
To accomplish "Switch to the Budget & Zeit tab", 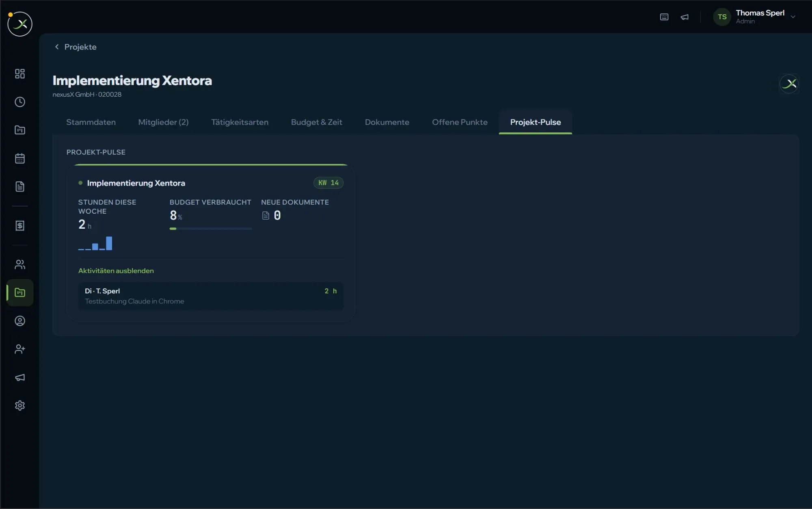I will click(x=316, y=122).
